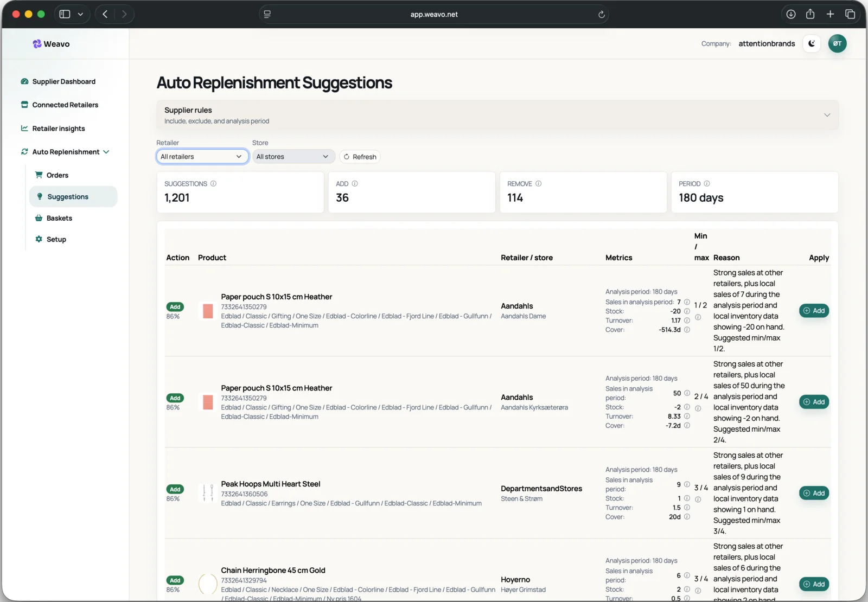868x602 pixels.
Task: Show info for Hoyerno stock value 2
Action: (x=687, y=590)
